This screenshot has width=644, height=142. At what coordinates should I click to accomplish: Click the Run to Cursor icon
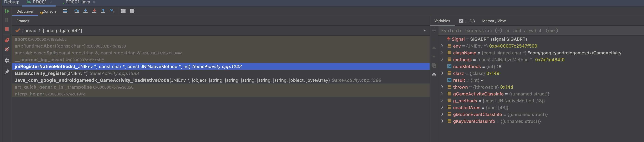112,11
